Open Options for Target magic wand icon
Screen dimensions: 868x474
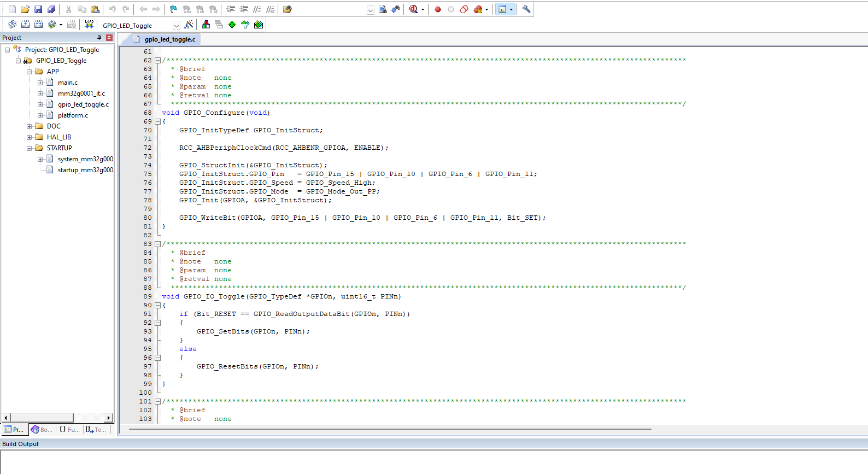[189, 25]
